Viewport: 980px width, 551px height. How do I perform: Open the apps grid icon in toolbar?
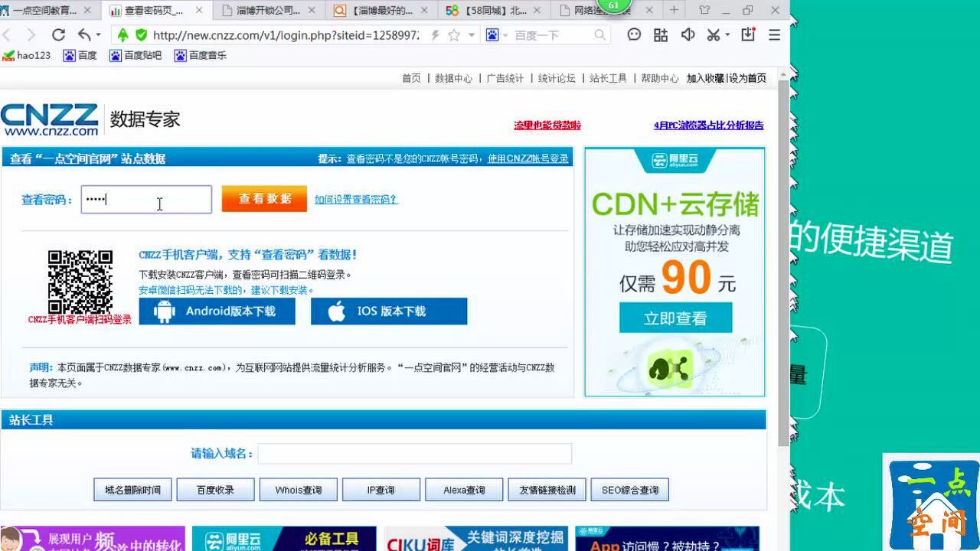click(x=661, y=35)
